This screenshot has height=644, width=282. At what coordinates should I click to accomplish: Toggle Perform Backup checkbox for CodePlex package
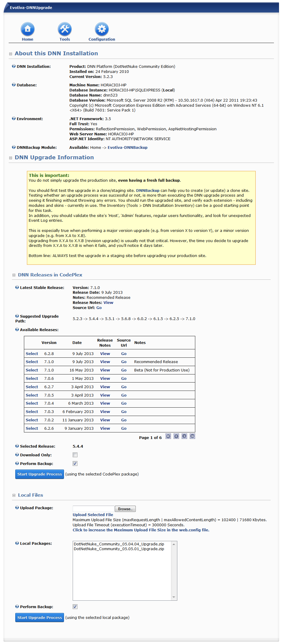point(75,464)
